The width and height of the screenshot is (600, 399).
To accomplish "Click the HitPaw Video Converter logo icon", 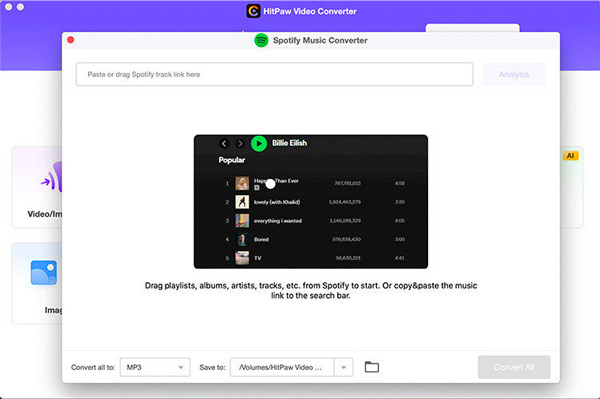I will [253, 11].
